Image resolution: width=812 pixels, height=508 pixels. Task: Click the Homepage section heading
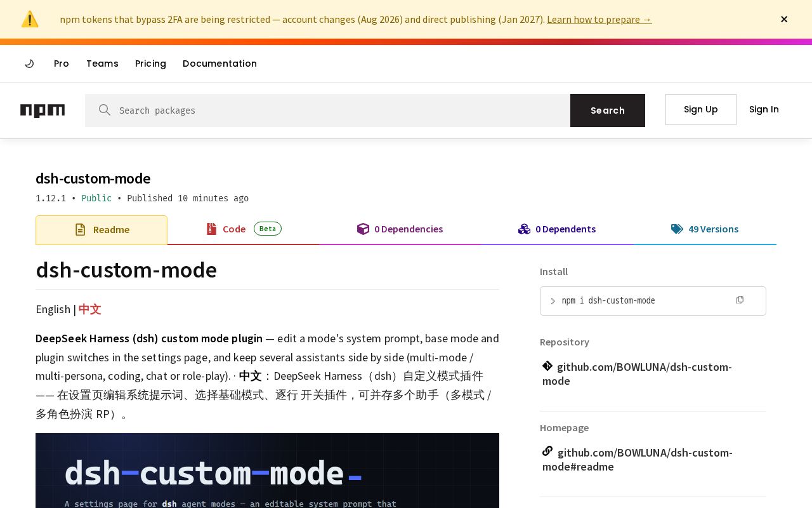[564, 427]
